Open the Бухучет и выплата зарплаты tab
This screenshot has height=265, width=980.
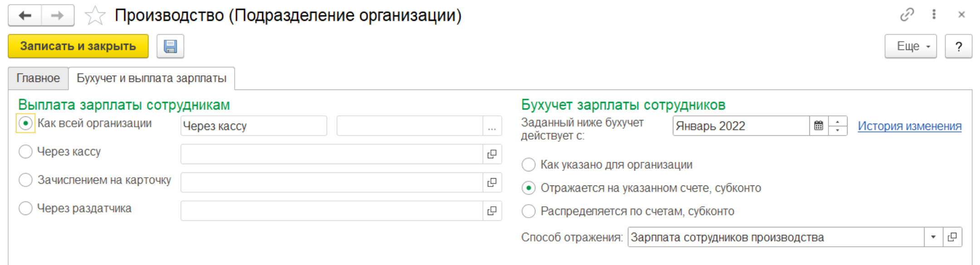point(151,78)
